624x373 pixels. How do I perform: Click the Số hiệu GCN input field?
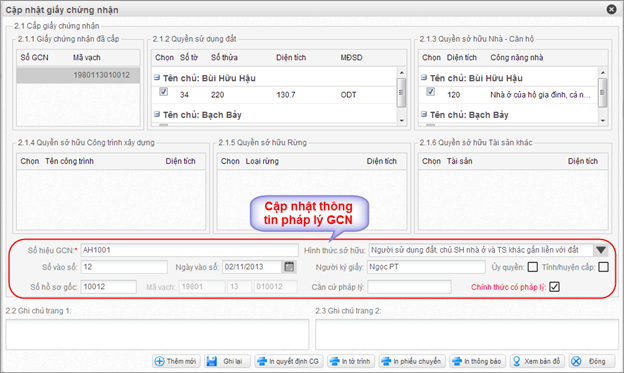coord(189,250)
